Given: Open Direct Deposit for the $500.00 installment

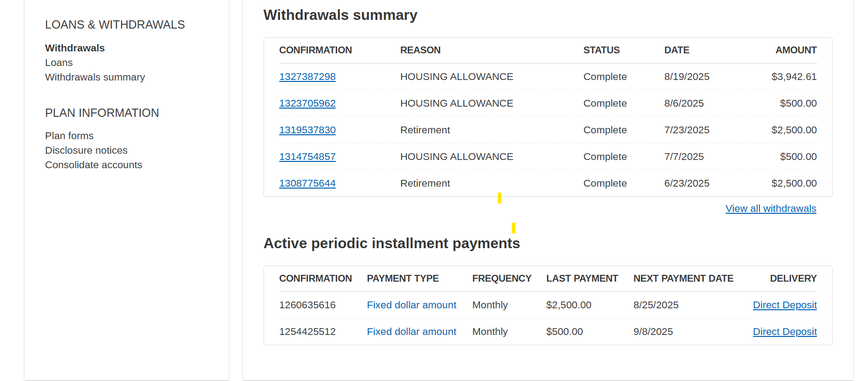Looking at the screenshot, I should point(784,332).
